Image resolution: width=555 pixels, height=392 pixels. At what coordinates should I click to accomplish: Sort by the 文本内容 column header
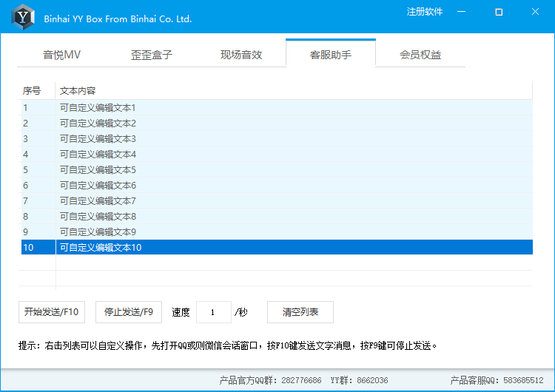click(x=78, y=91)
